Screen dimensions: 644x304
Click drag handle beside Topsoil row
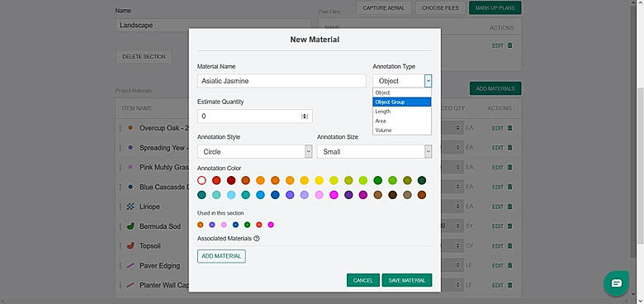tap(121, 246)
